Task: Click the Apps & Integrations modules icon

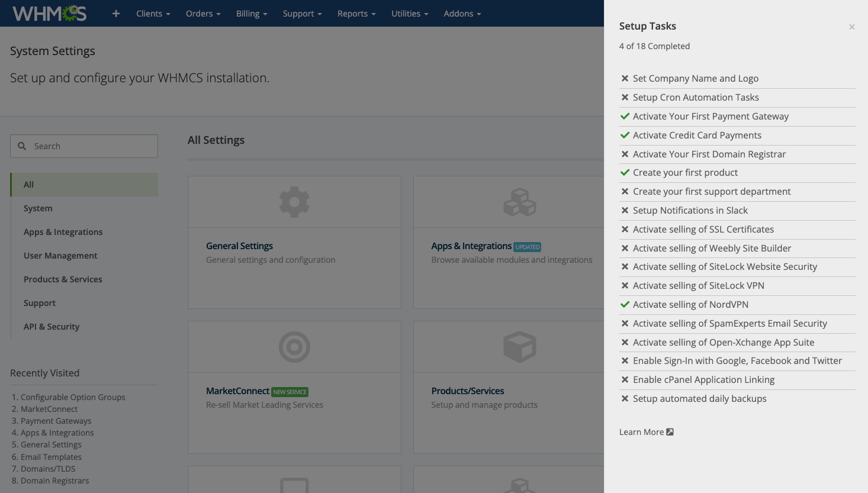Action: [520, 201]
